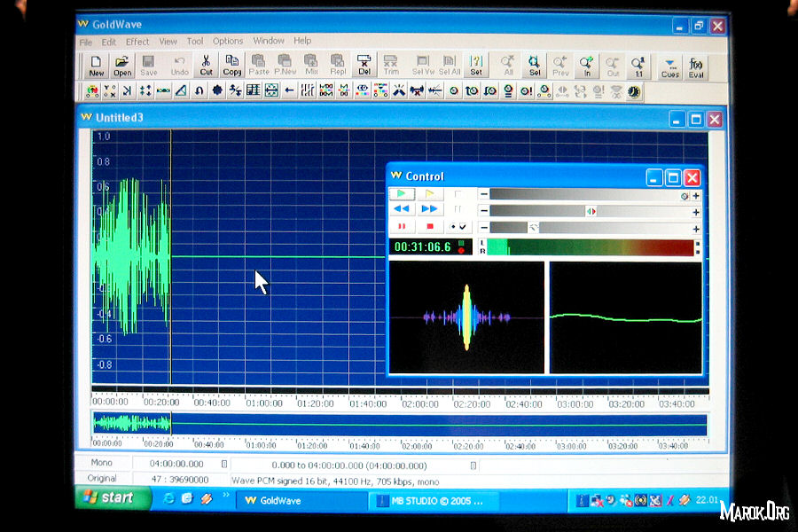The width and height of the screenshot is (798, 532).
Task: Click the Out zoom toolbar button
Action: tap(613, 66)
